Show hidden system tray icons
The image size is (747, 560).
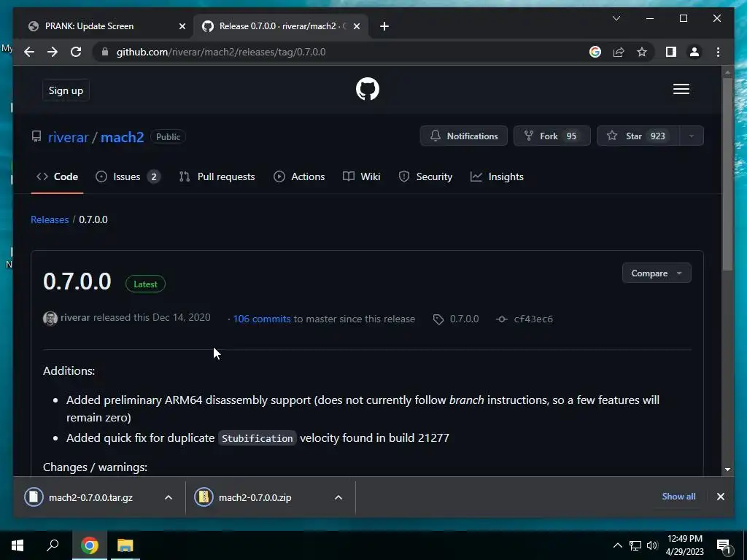click(617, 545)
